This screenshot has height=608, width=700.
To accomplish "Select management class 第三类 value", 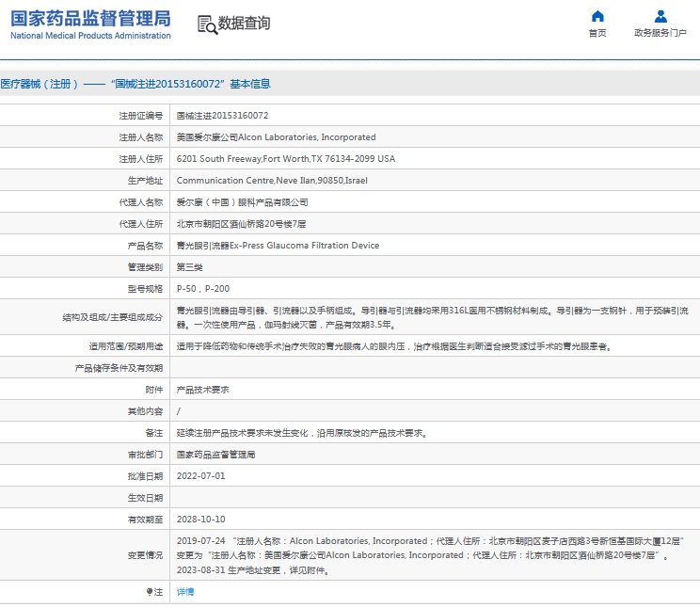I will click(189, 267).
